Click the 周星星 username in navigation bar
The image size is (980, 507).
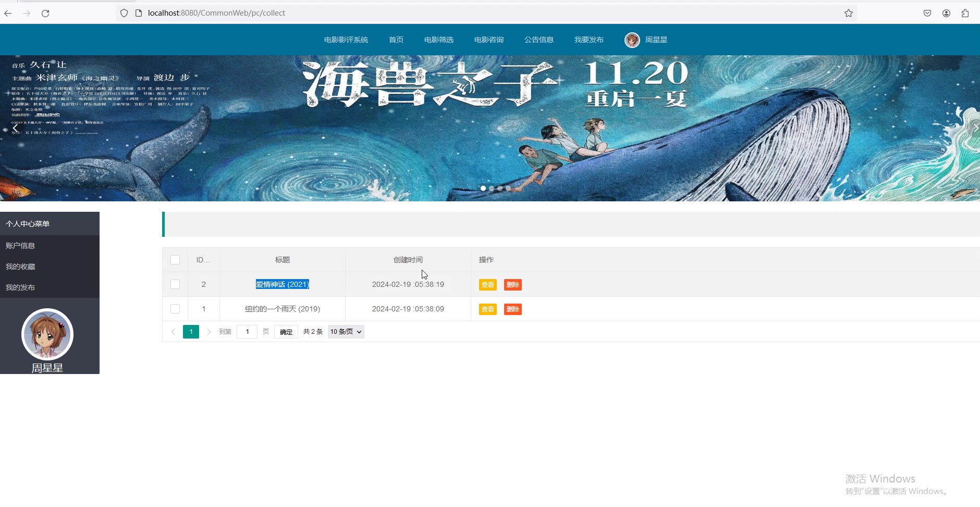[x=656, y=40]
